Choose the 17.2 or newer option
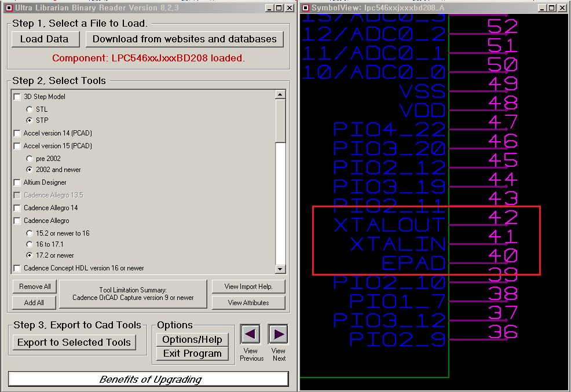 click(x=30, y=255)
